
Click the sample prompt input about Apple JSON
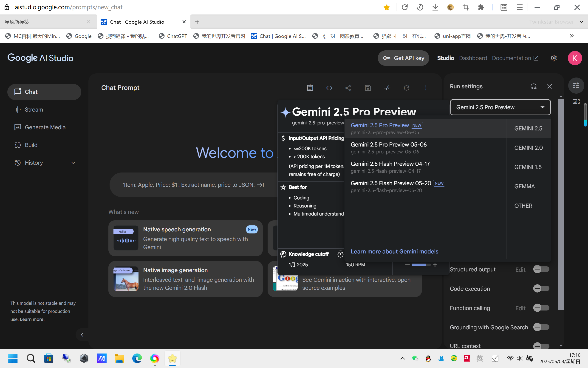pos(193,185)
